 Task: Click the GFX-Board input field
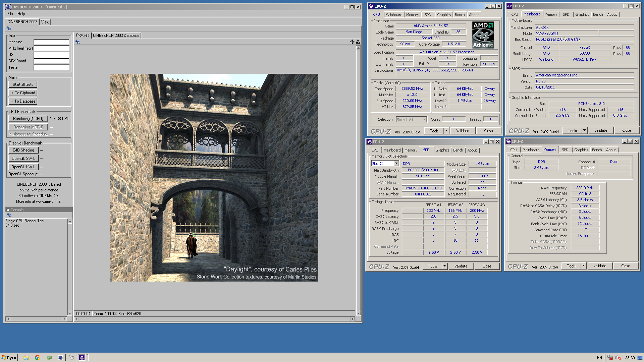52,61
